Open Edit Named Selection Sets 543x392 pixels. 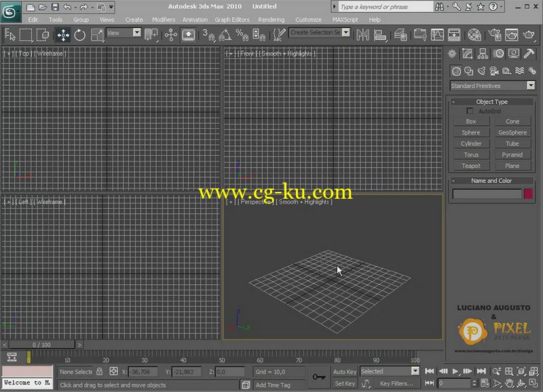pos(279,35)
